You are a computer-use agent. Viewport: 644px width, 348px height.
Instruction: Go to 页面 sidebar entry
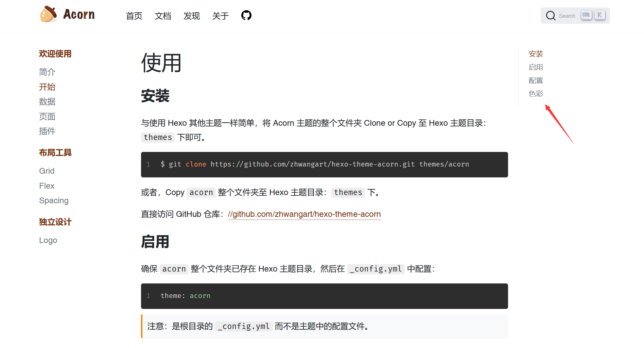47,117
